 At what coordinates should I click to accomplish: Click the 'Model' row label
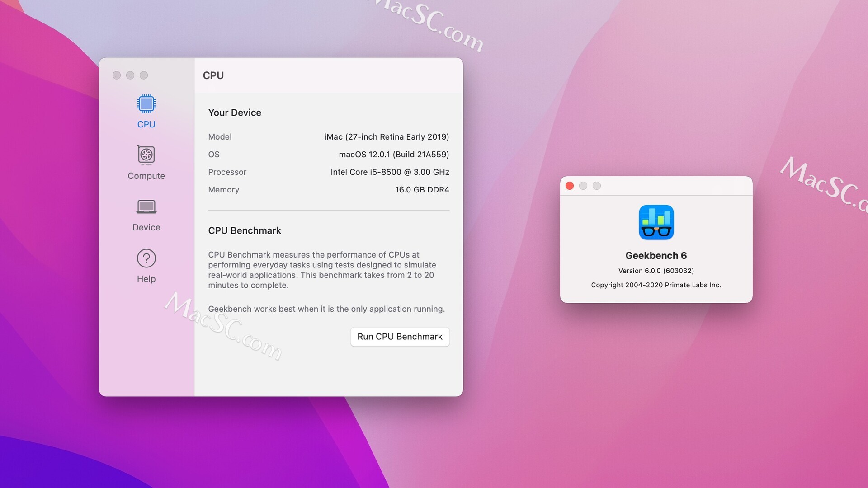[220, 137]
